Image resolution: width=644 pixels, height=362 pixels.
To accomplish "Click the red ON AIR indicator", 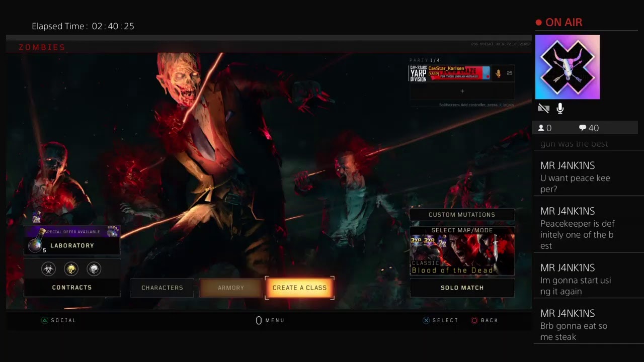I will (x=559, y=23).
